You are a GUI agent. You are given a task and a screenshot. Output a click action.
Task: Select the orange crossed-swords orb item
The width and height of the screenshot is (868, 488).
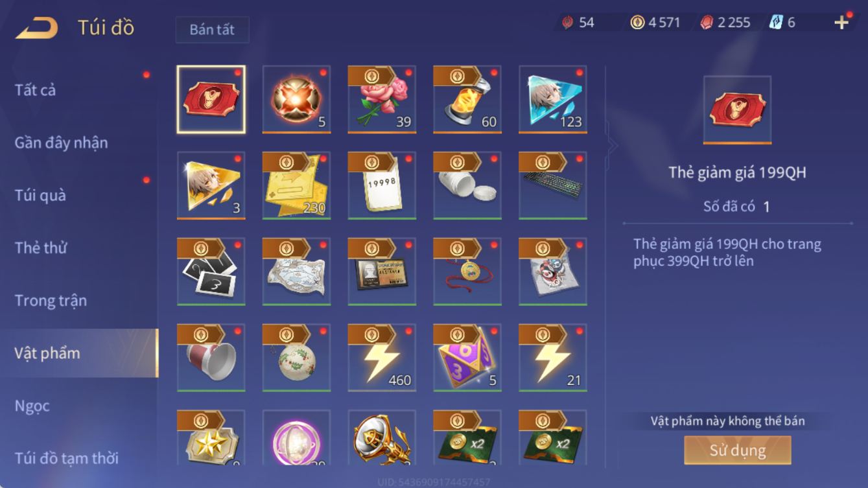click(296, 99)
